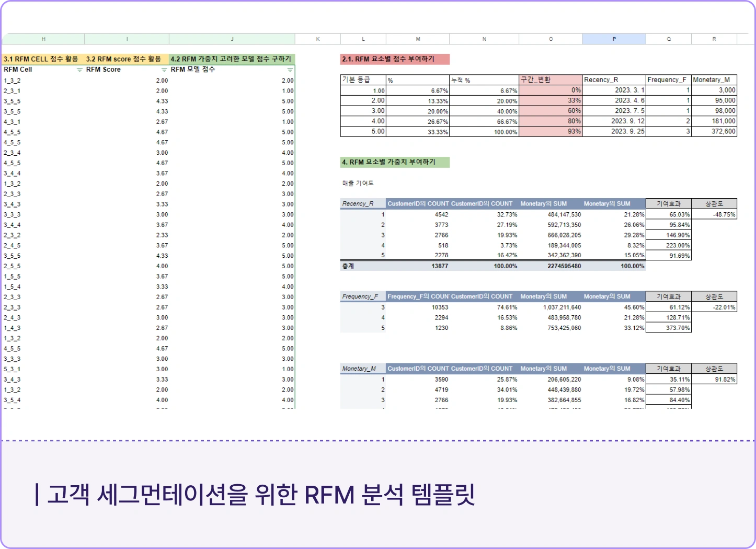
Task: Select the RFM cell '4_3_1'
Action: [43, 122]
